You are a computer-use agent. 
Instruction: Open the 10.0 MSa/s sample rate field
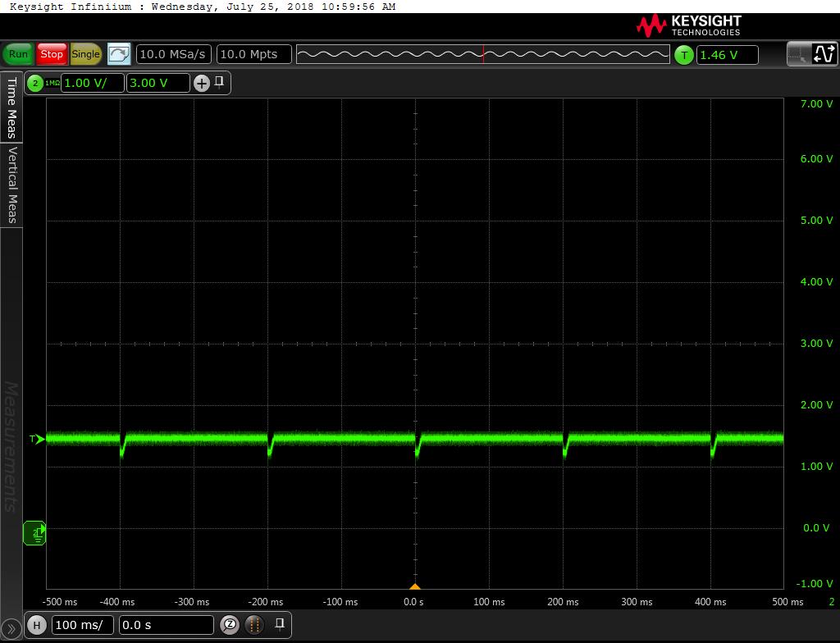pyautogui.click(x=174, y=54)
